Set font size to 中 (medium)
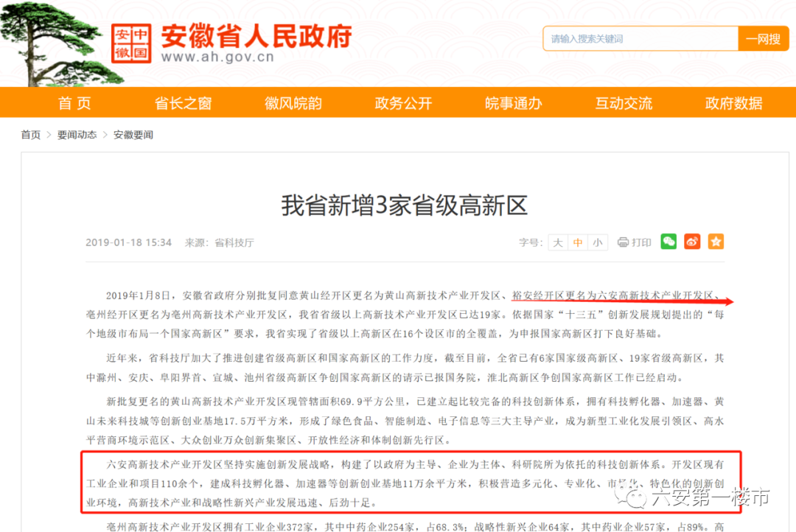 578,242
